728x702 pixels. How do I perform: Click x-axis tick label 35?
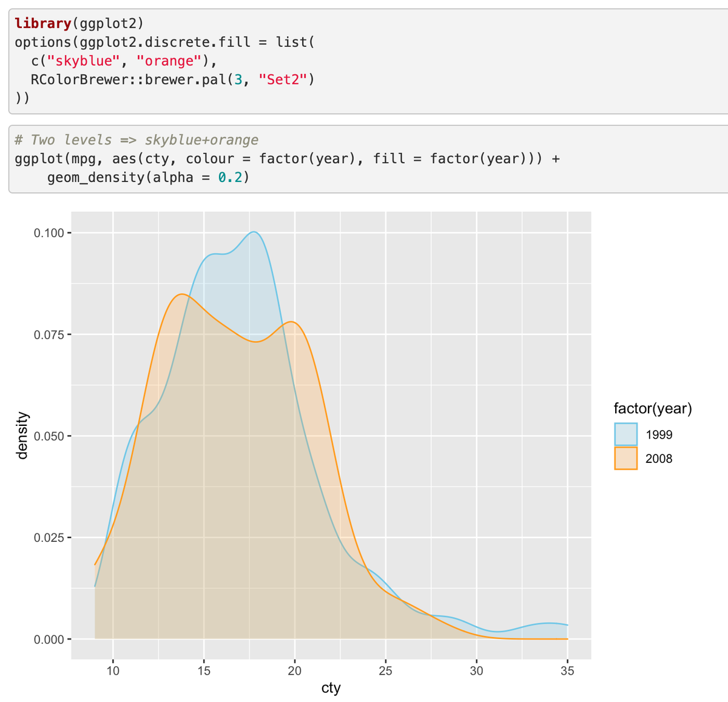tap(567, 670)
